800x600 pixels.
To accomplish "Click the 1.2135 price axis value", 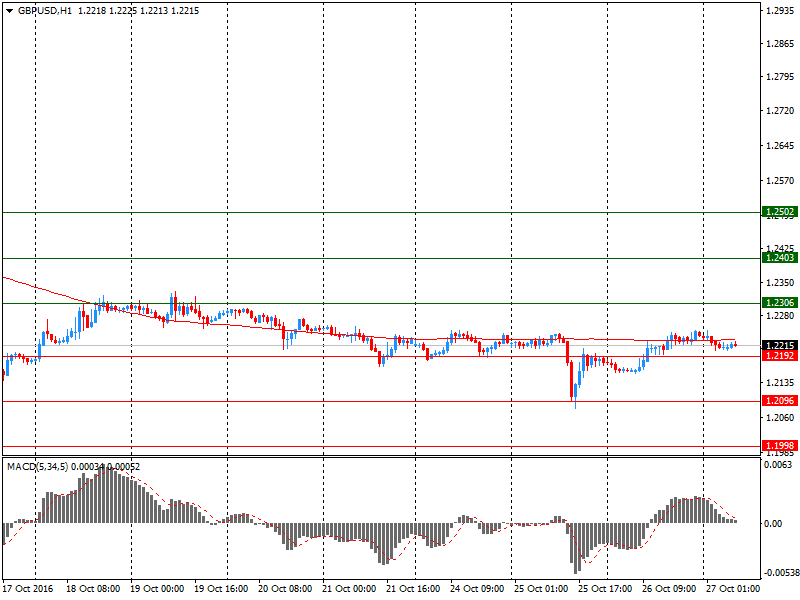I will pyautogui.click(x=780, y=383).
